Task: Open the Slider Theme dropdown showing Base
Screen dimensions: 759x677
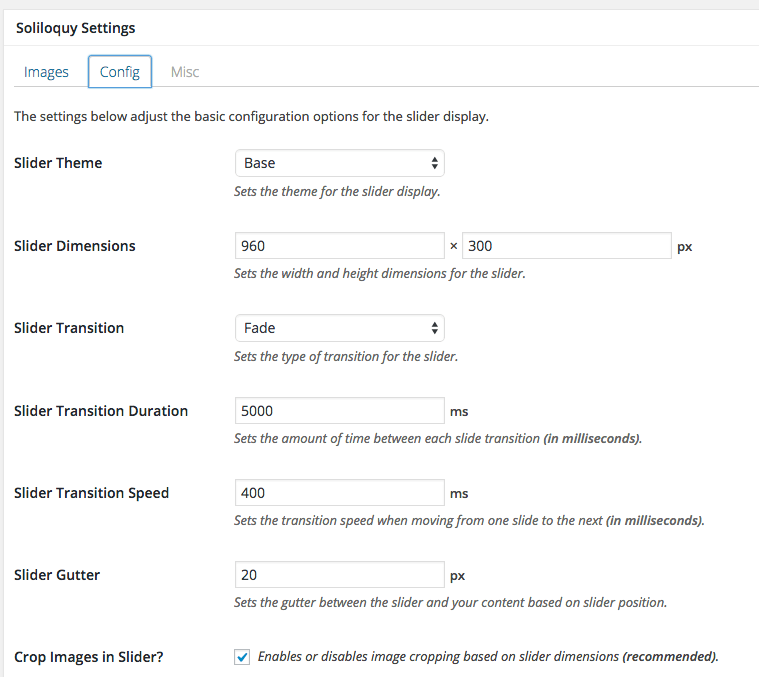Action: click(x=339, y=163)
